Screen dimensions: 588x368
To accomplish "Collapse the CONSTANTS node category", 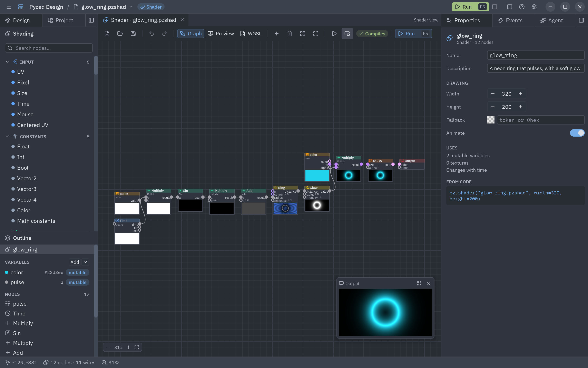I will coord(7,137).
